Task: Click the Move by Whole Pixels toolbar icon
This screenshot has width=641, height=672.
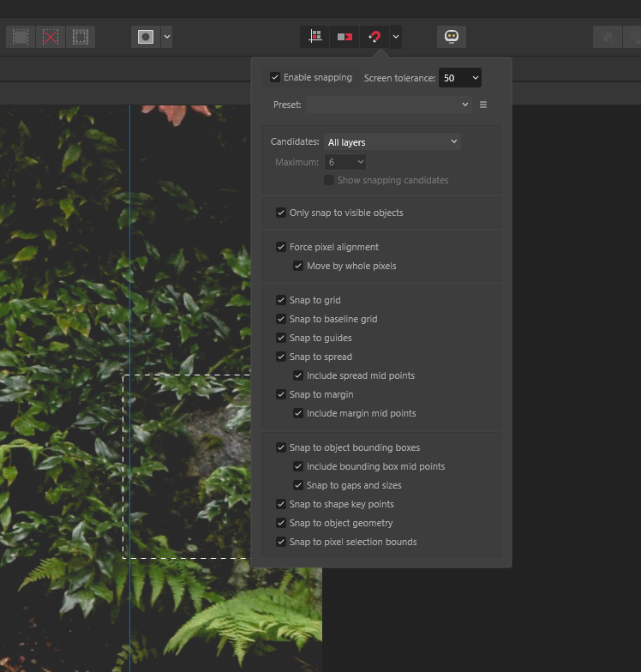Action: (x=344, y=37)
